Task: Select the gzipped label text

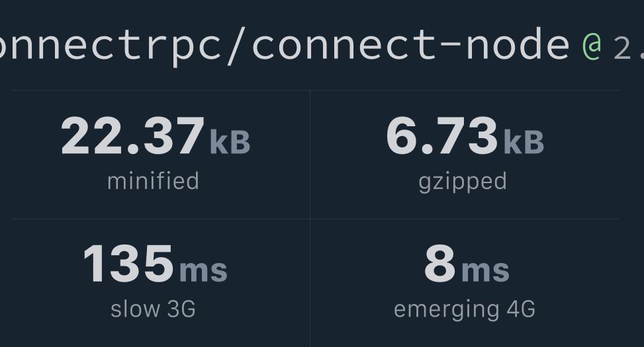Action: click(x=463, y=182)
